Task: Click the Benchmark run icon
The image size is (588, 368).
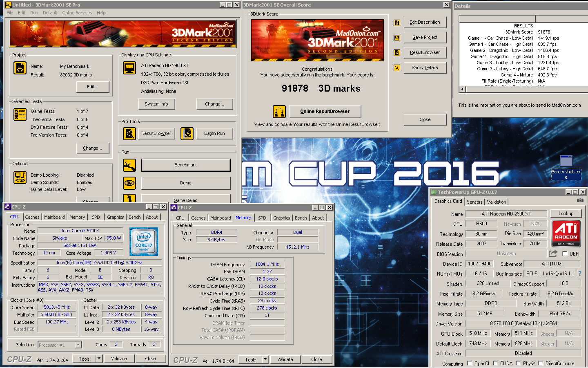Action: (129, 165)
